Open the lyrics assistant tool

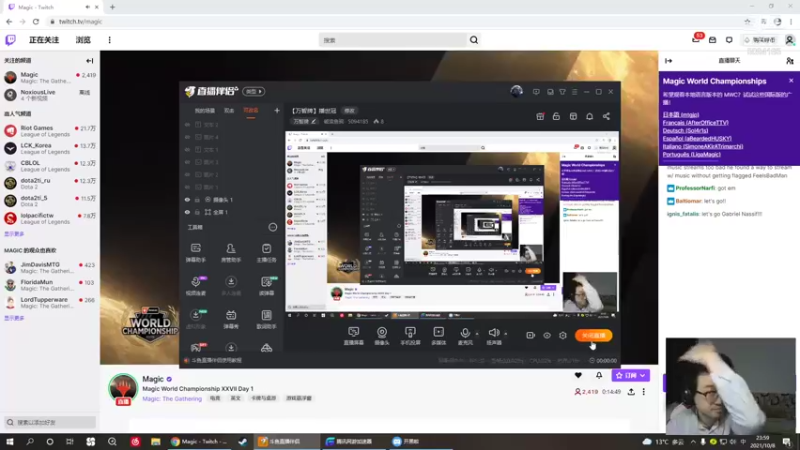[266, 319]
